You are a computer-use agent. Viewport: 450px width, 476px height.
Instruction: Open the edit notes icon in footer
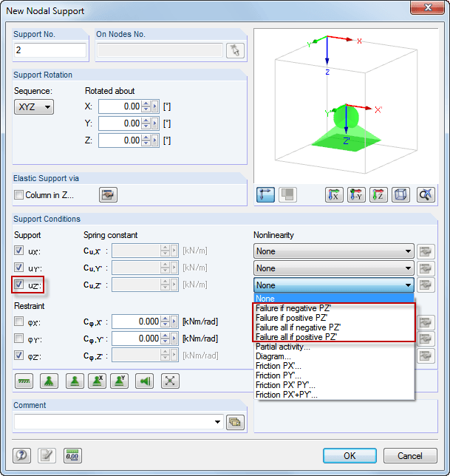pos(47,455)
